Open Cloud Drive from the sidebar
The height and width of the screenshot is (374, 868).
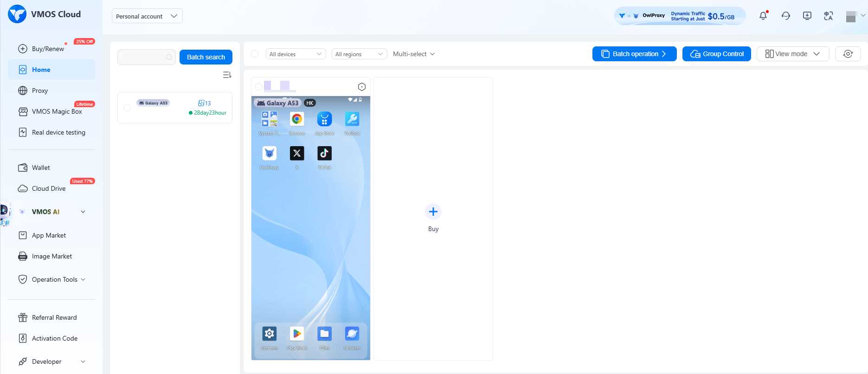[x=48, y=188]
